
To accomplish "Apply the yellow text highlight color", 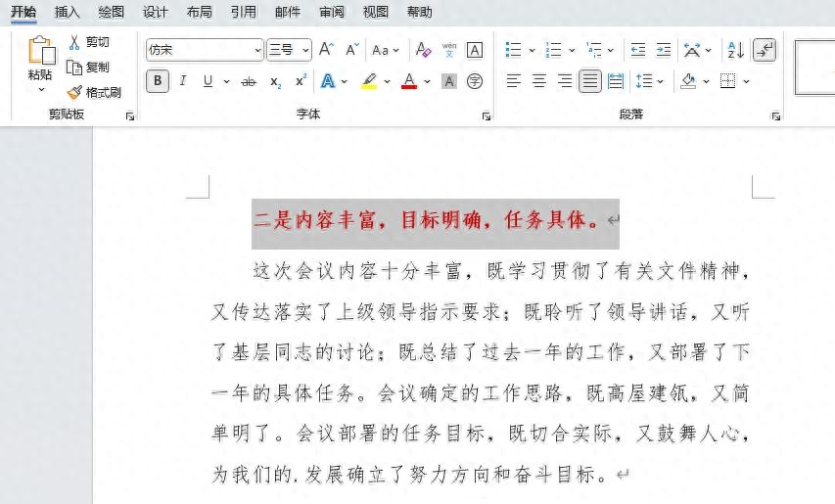I will [x=369, y=81].
